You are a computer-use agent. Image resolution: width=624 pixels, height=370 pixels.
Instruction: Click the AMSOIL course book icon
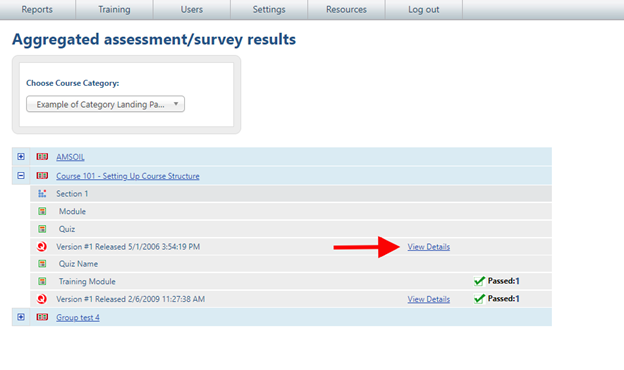[x=42, y=157]
